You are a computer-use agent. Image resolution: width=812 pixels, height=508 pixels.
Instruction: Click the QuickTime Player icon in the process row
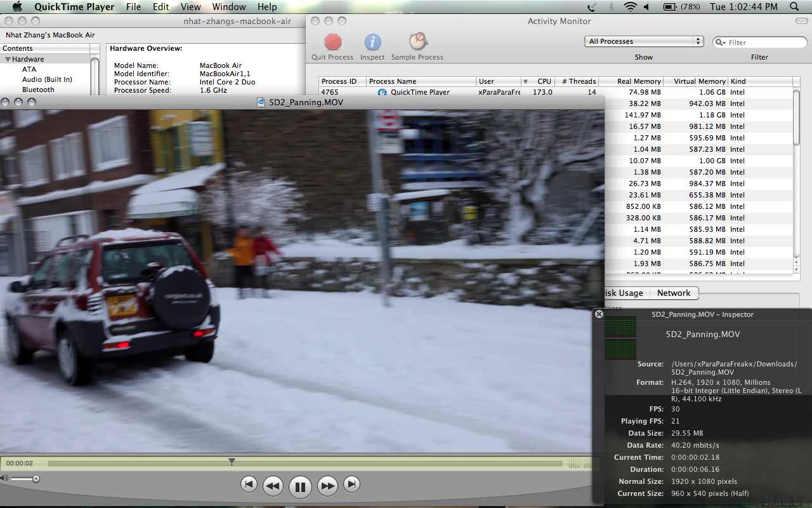coord(382,92)
